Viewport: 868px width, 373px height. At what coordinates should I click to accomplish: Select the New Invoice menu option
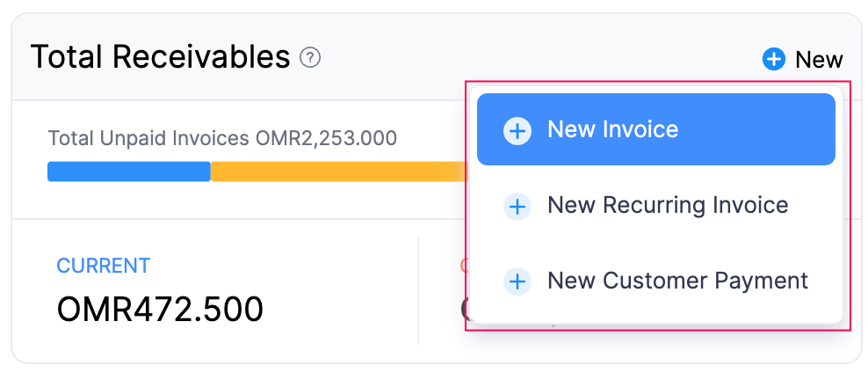(x=655, y=130)
